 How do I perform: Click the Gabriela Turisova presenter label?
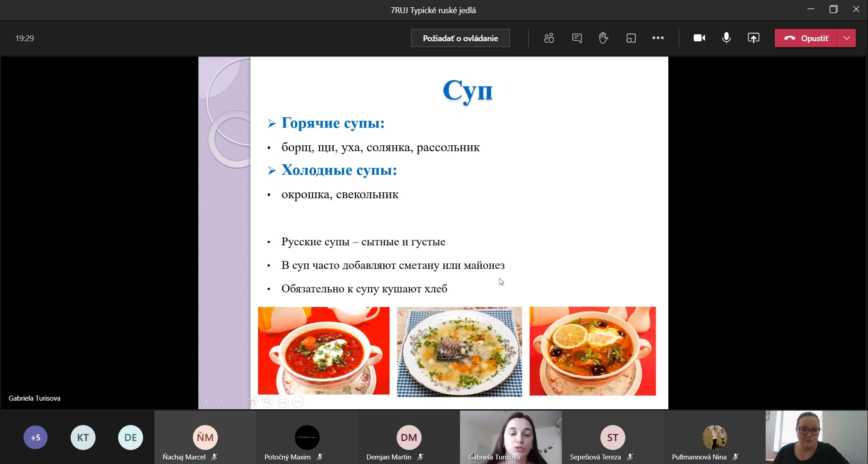point(34,398)
